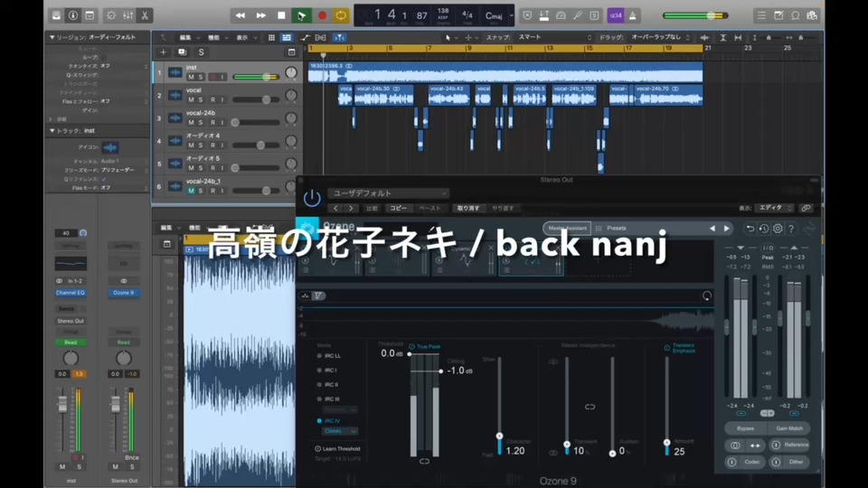The width and height of the screenshot is (868, 488).
Task: Toggle the global Solo S button
Action: click(201, 52)
